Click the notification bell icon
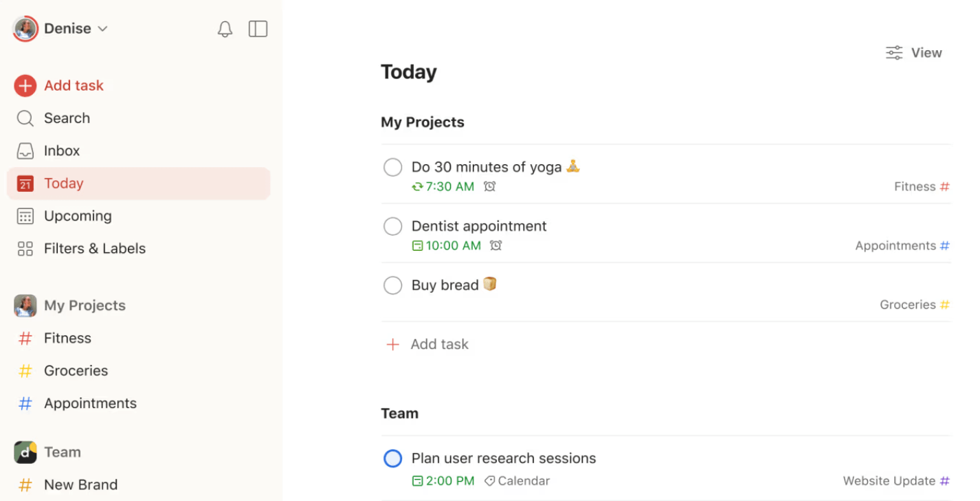The image size is (980, 501). pyautogui.click(x=225, y=29)
